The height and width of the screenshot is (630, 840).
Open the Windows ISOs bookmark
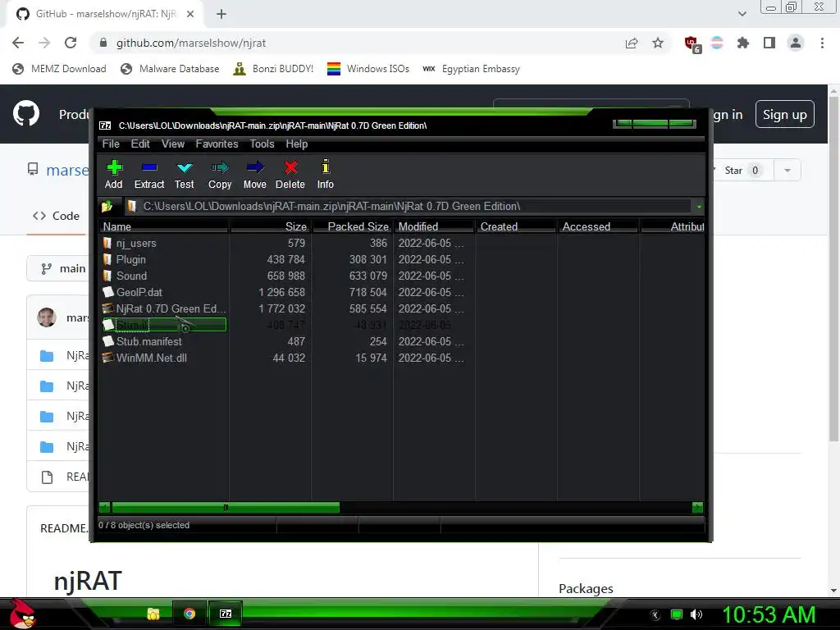tap(368, 69)
